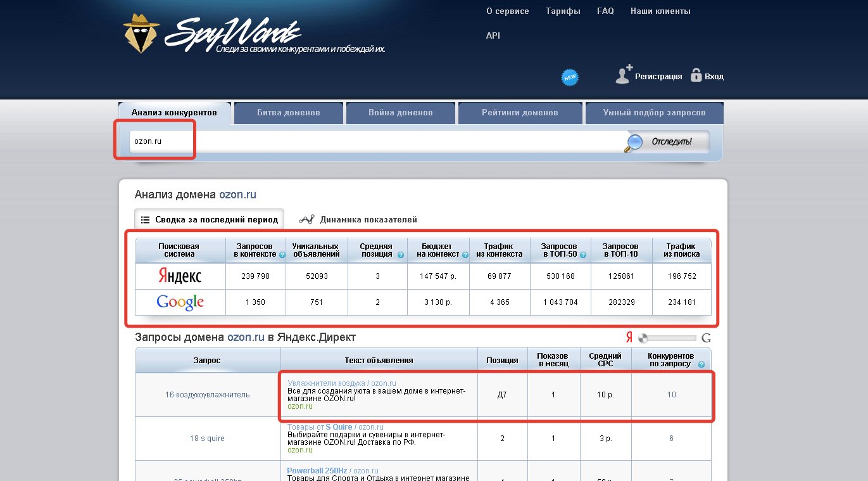This screenshot has height=481, width=868.
Task: Click help icon next to Средняя позиция
Action: pyautogui.click(x=400, y=255)
